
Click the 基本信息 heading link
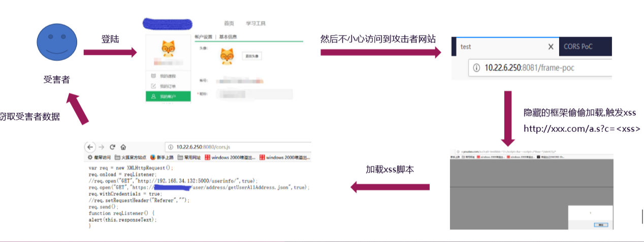(228, 37)
